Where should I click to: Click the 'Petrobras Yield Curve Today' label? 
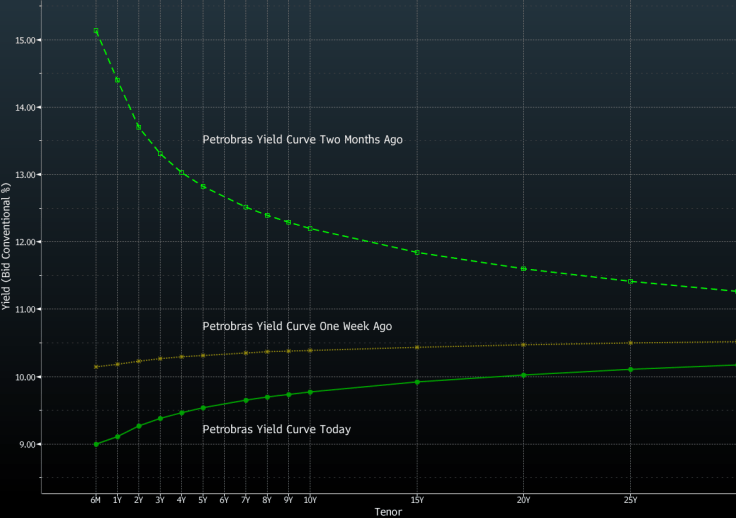[x=276, y=429]
